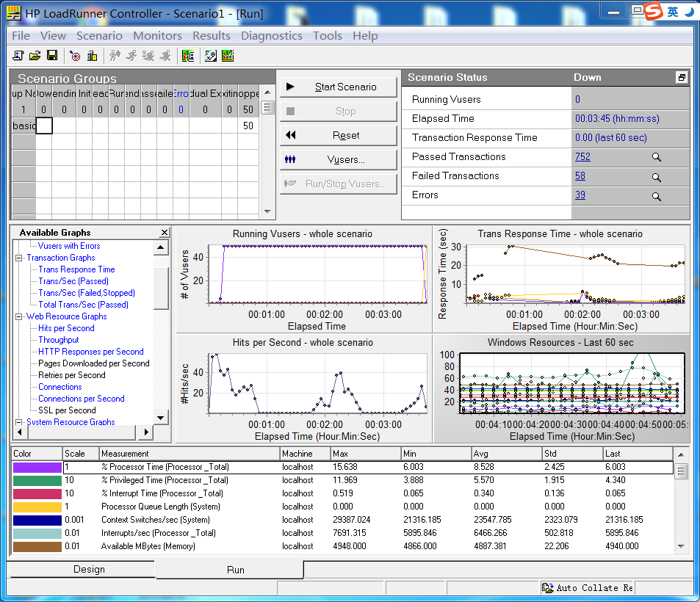Screen dimensions: 700x602
Task: Collapse the Web Resource Graphs tree node
Action: (x=19, y=316)
